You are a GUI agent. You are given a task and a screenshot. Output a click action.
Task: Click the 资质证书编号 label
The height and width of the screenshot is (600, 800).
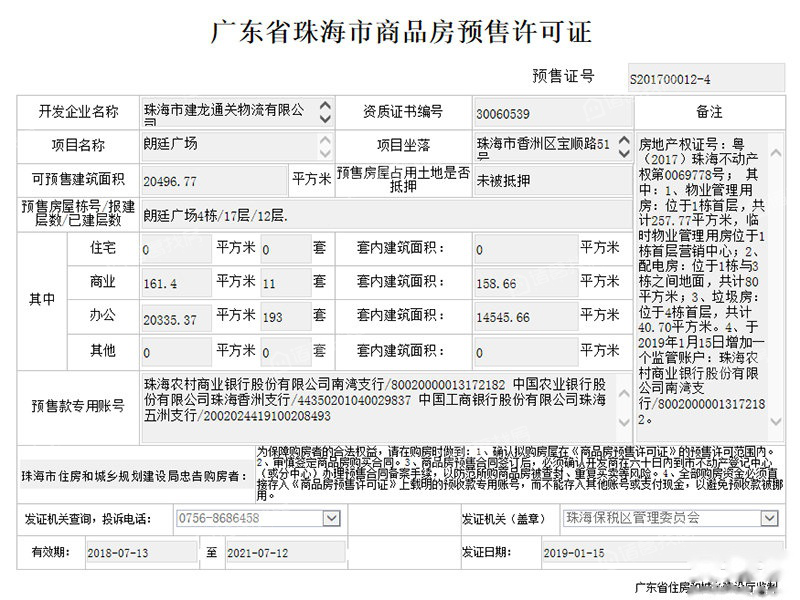point(403,112)
